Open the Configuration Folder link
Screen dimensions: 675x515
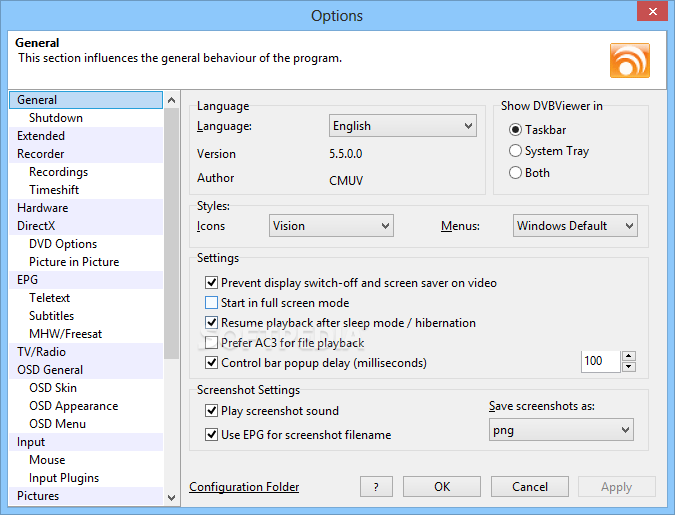point(244,487)
